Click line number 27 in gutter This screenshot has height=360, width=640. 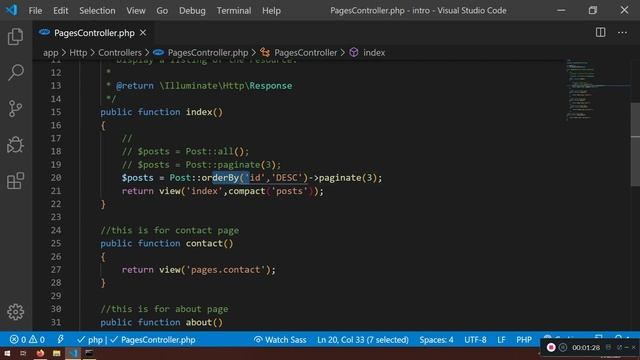point(56,270)
